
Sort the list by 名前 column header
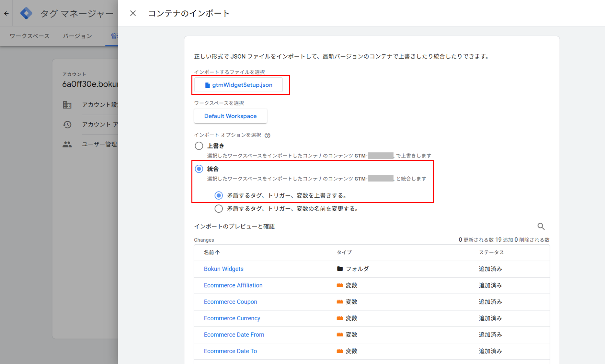pyautogui.click(x=211, y=252)
